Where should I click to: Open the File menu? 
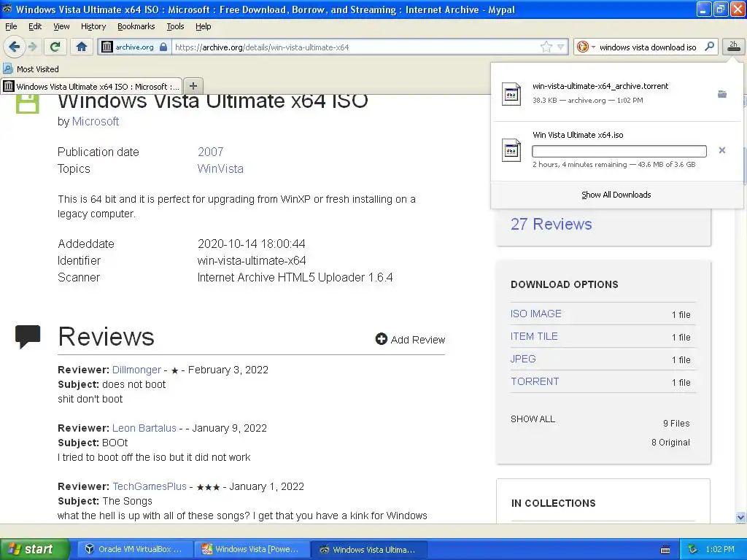pyautogui.click(x=11, y=26)
